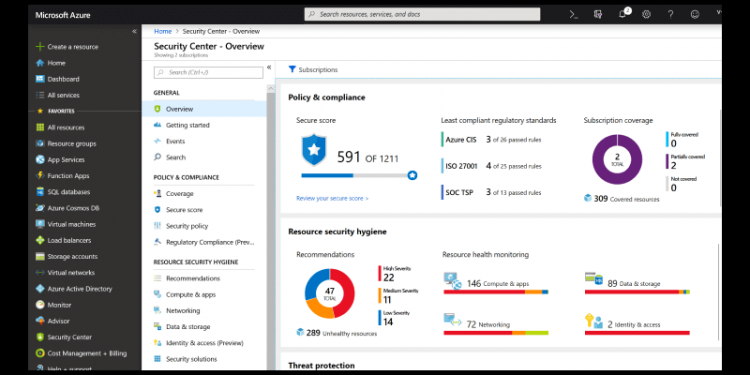The width and height of the screenshot is (750, 375).
Task: Open the Review your secure score link
Action: (332, 198)
